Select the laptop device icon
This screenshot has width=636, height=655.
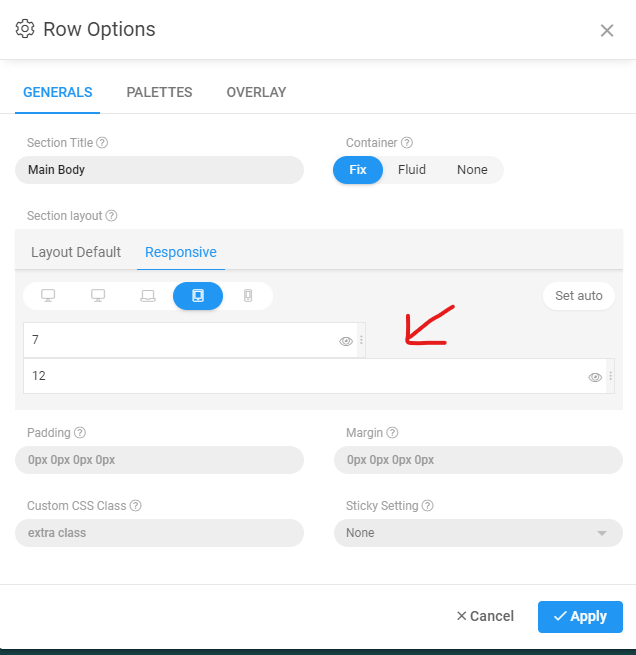148,296
